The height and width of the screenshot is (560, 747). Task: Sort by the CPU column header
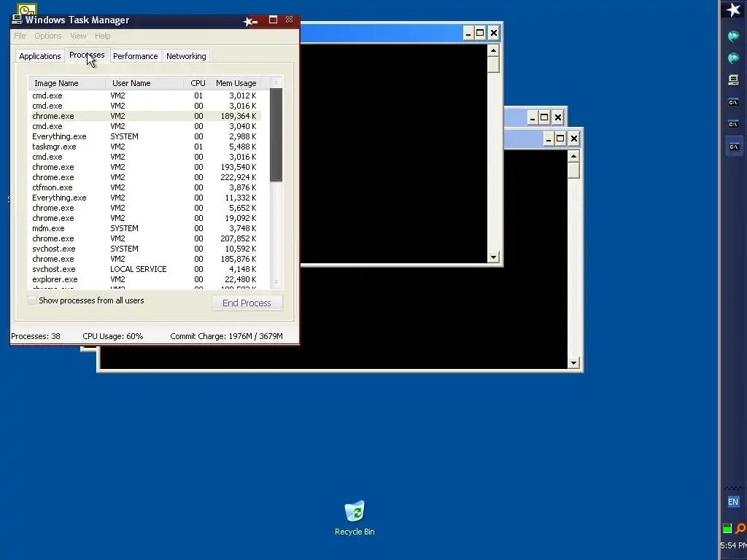[198, 83]
